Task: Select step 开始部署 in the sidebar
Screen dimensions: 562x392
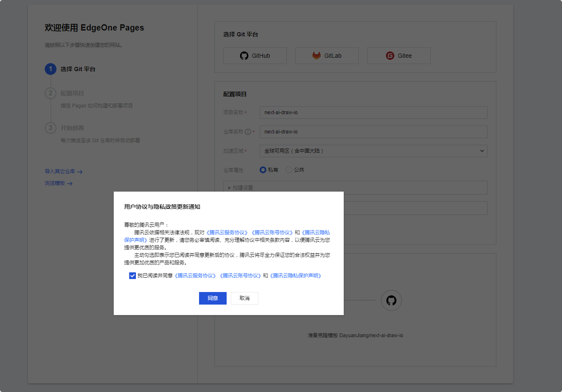Action: tap(72, 128)
